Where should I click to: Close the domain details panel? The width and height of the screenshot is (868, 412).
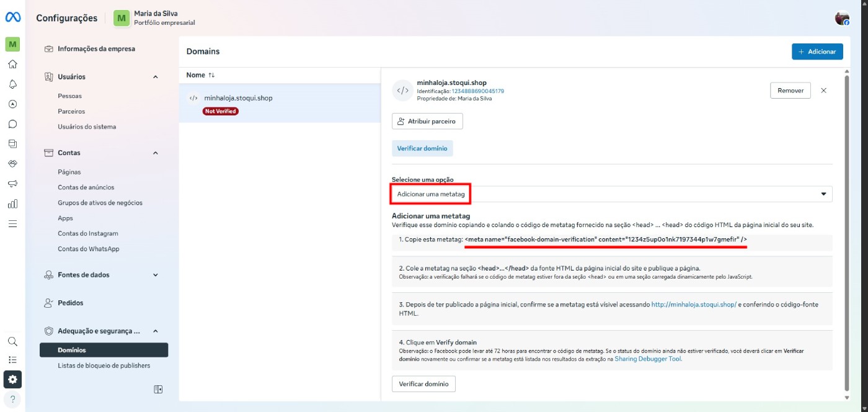click(x=823, y=91)
